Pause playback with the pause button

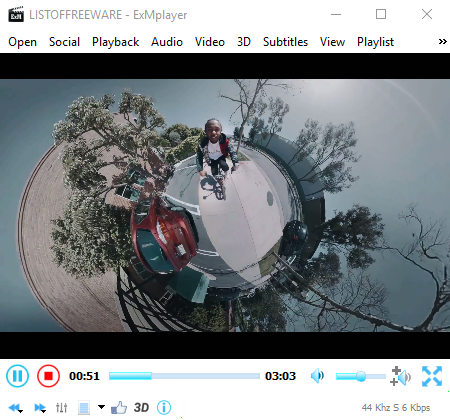(x=17, y=376)
